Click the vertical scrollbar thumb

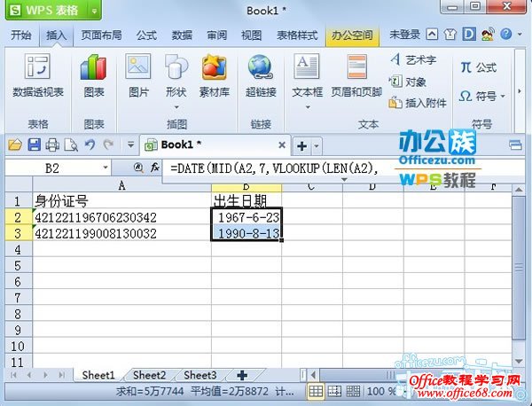(x=519, y=268)
